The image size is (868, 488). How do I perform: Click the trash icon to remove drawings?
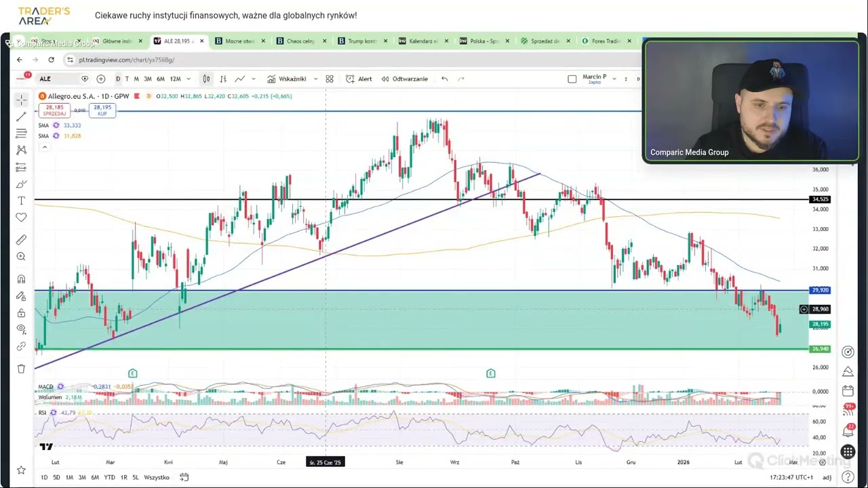pyautogui.click(x=21, y=369)
